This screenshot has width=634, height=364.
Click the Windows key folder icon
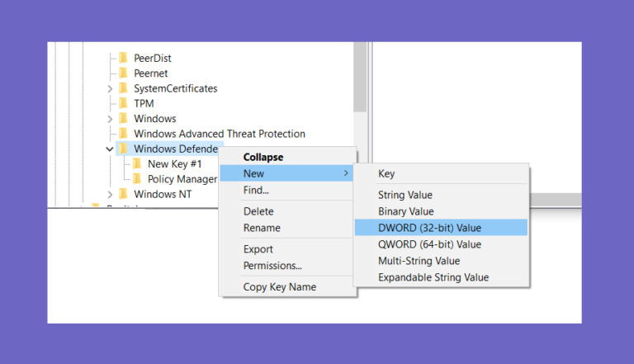[x=123, y=119]
